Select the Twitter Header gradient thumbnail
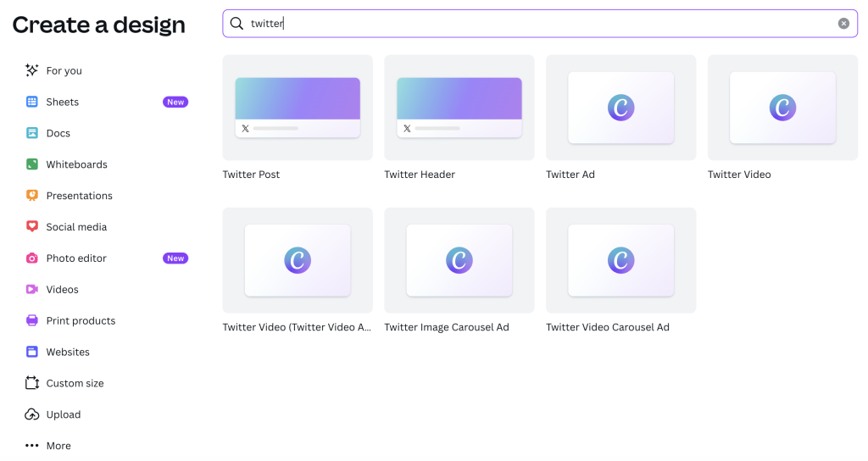868x461 pixels. 459,108
